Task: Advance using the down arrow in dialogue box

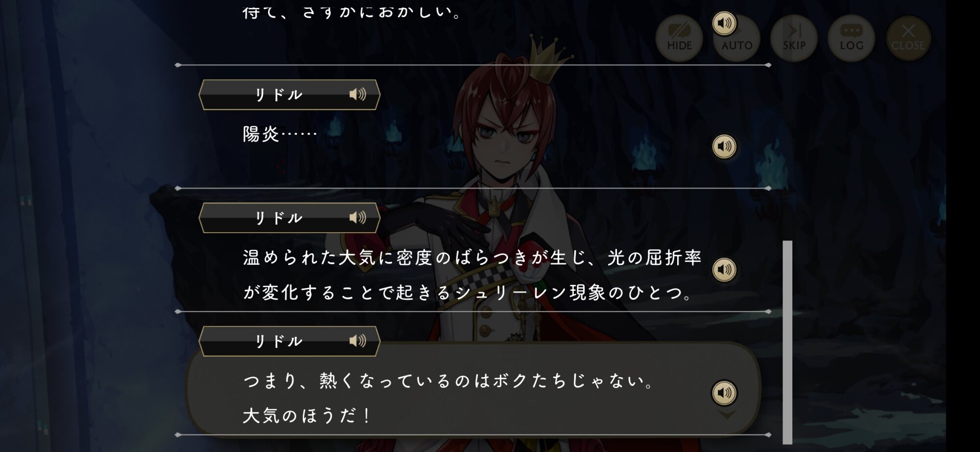Action: click(727, 415)
